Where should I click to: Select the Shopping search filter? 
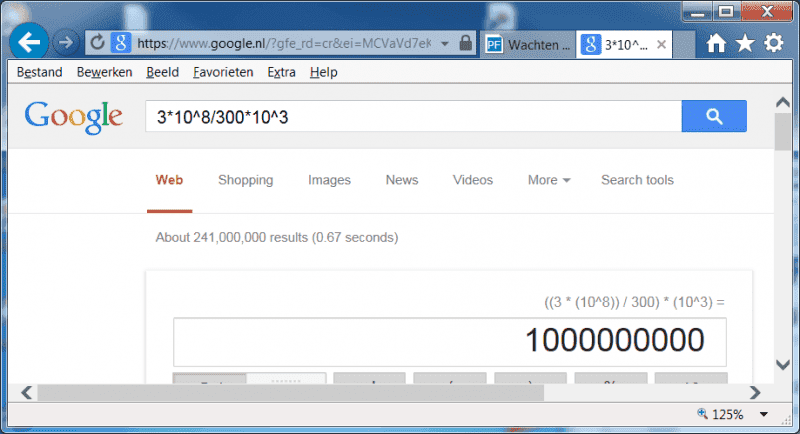[x=245, y=180]
